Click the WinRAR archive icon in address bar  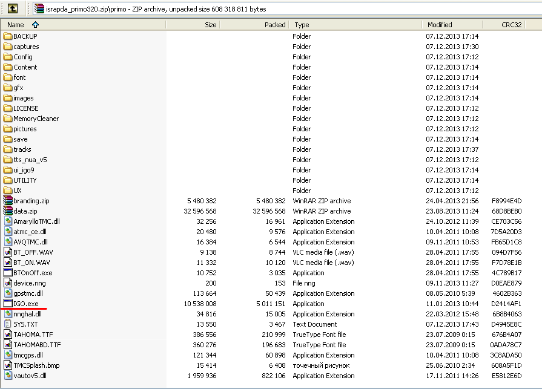click(x=39, y=8)
